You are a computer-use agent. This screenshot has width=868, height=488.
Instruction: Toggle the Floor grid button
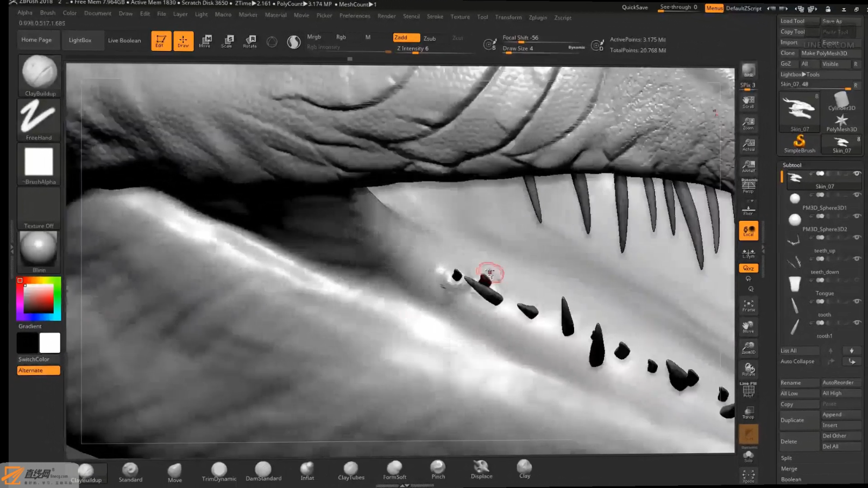(749, 209)
